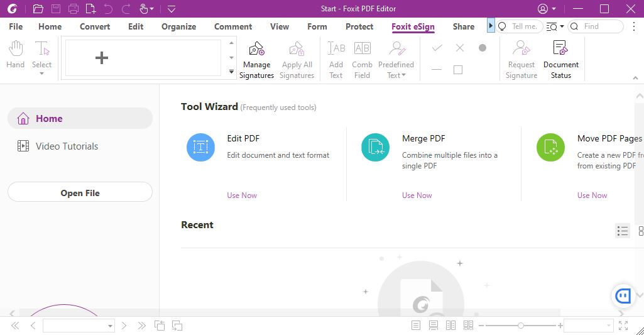Move the signature gallery up one row
Screen dimensions: 644x335
[232, 43]
